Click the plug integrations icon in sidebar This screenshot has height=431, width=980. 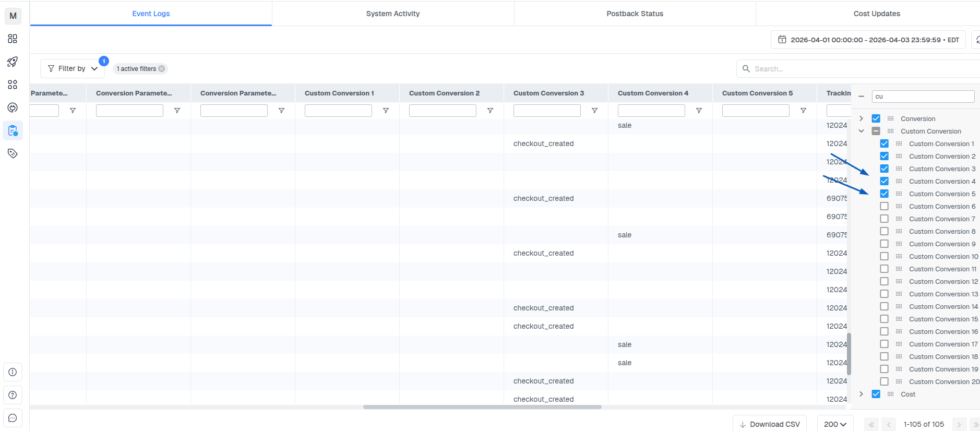[13, 107]
